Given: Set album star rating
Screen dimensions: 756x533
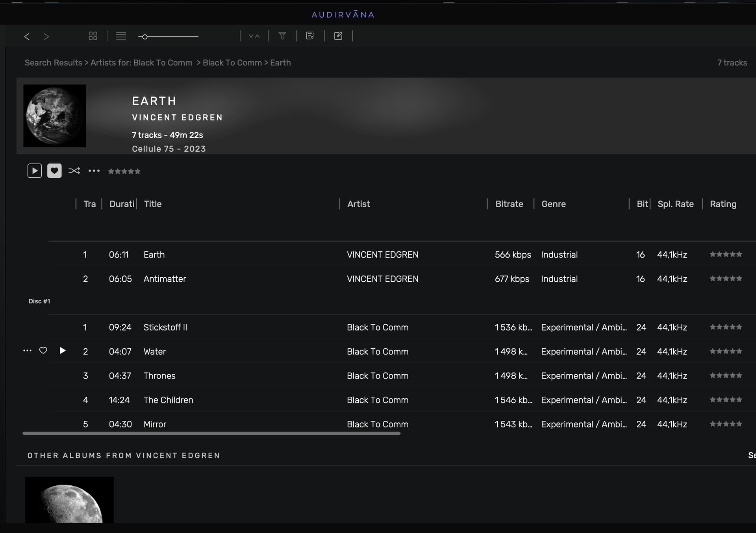Looking at the screenshot, I should (124, 171).
